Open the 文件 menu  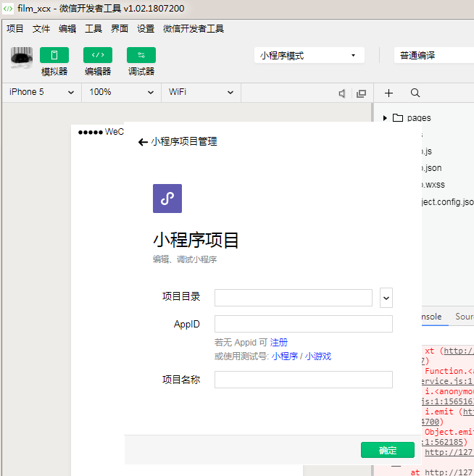[41, 28]
